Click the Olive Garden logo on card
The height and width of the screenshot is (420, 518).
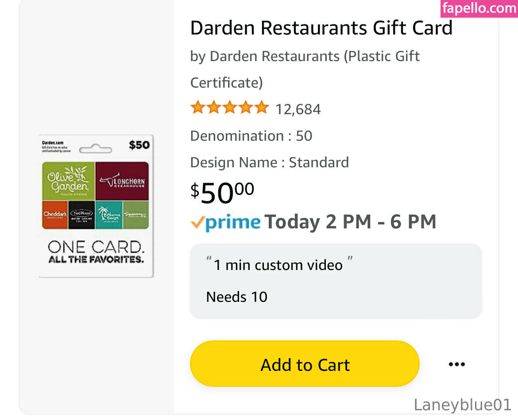pos(69,181)
